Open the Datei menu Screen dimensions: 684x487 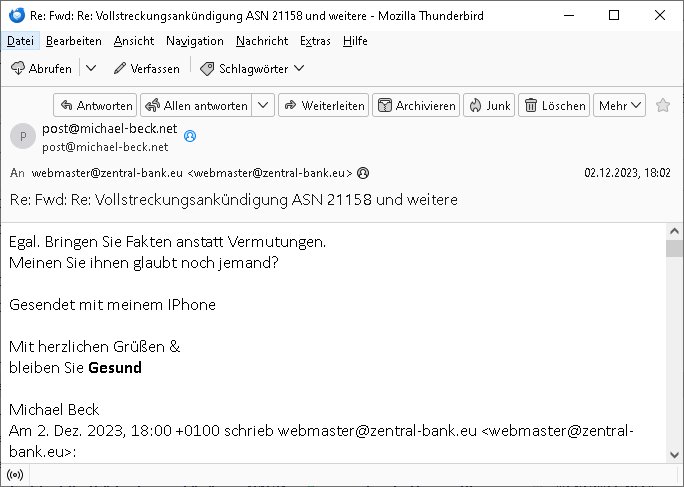(x=20, y=41)
